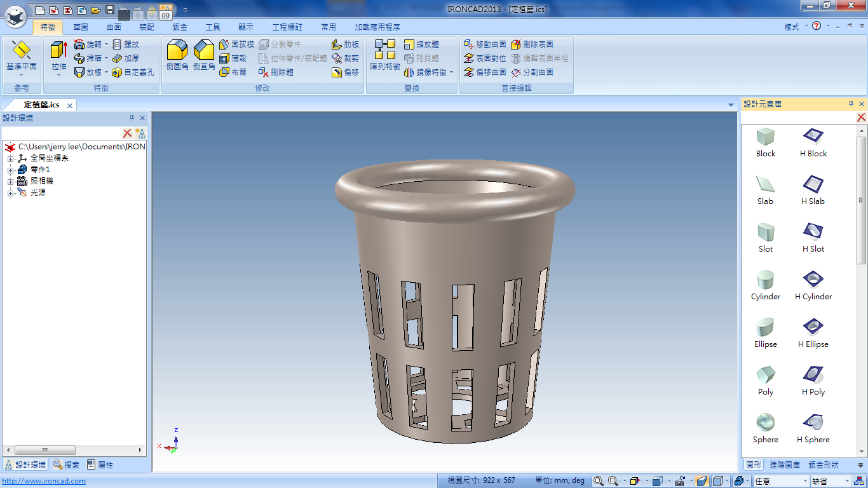Select the 刪除表面 (Delete Face) tool

click(532, 44)
